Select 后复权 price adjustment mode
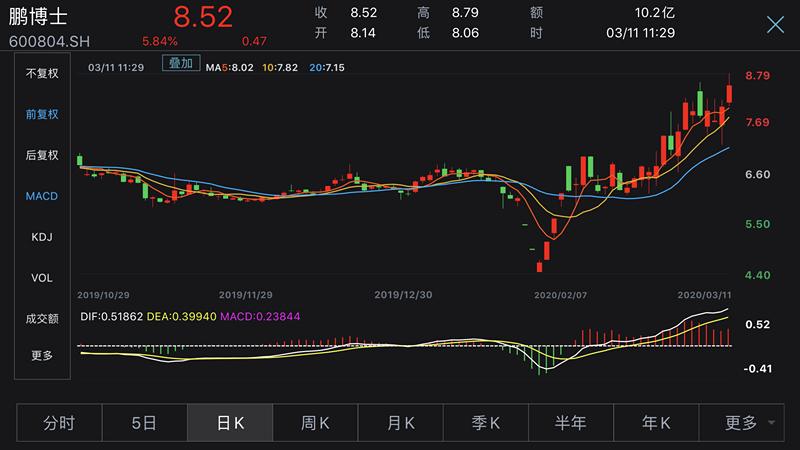800x450 pixels. pyautogui.click(x=42, y=155)
